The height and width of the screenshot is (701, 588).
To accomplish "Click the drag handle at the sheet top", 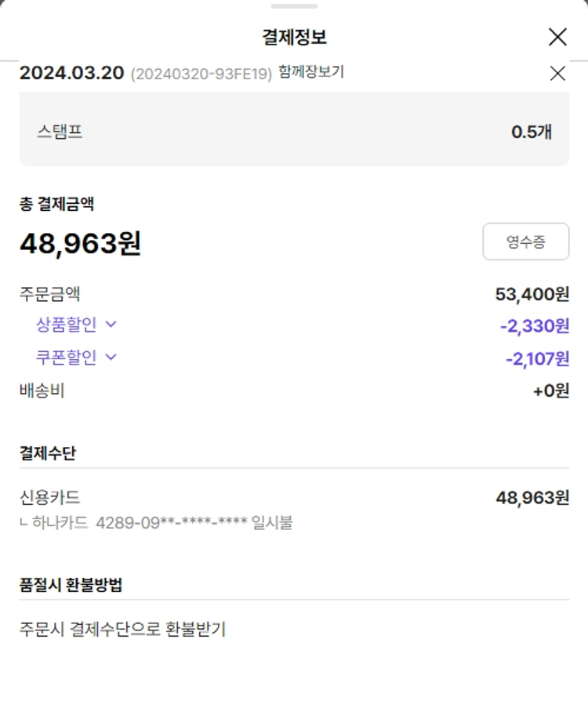I will point(294,6).
